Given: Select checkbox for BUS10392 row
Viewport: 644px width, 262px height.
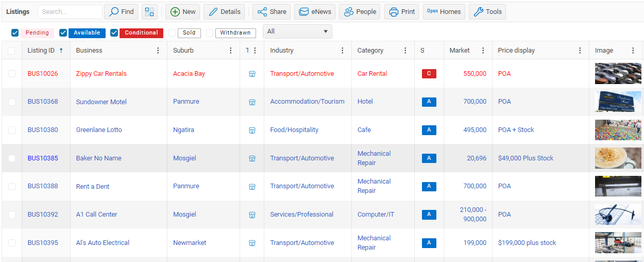Looking at the screenshot, I should tap(11, 215).
